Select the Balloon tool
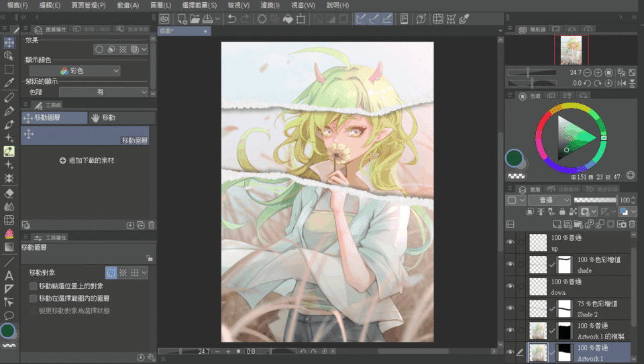 click(9, 316)
